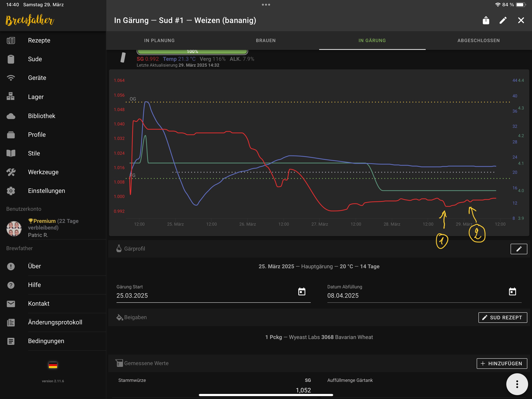The width and height of the screenshot is (532, 399).
Task: Tap the three-dot floating action button
Action: tap(517, 384)
